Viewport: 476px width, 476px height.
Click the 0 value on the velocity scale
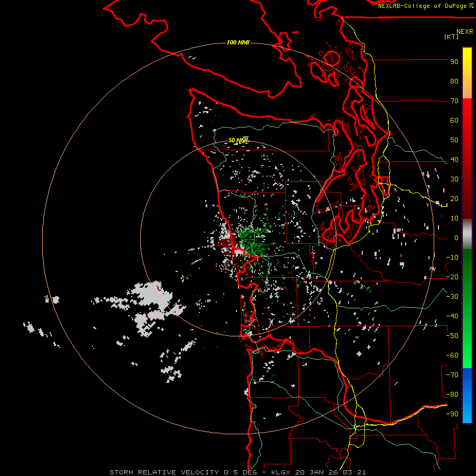[x=456, y=237]
